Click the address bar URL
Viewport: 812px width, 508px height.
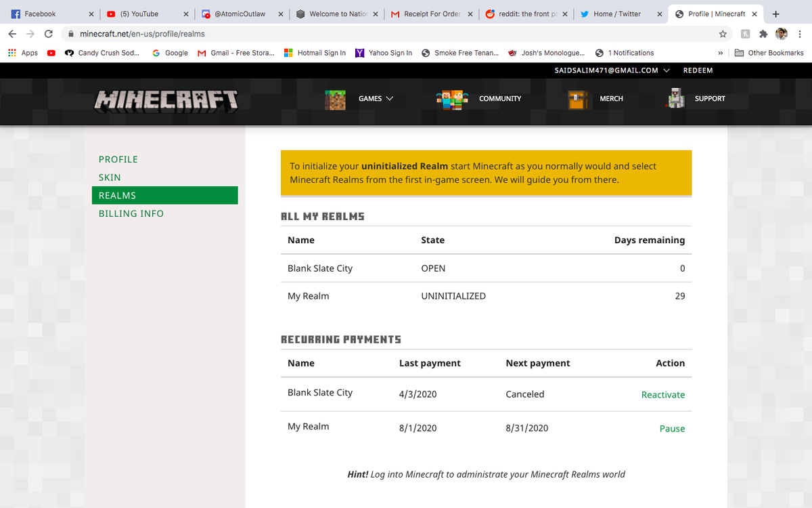tap(142, 34)
